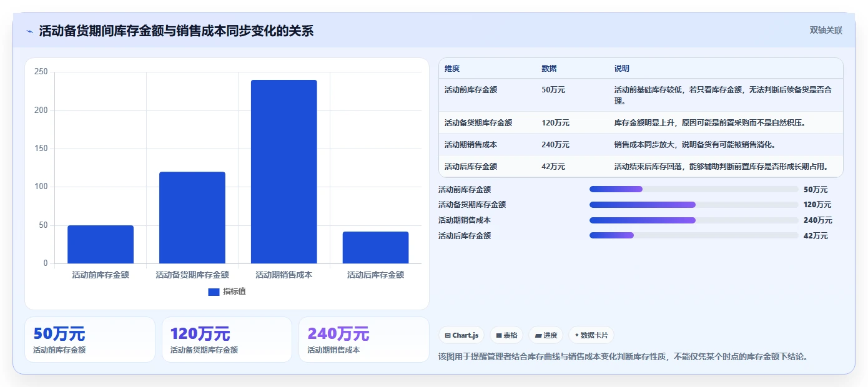This screenshot has width=868, height=387.
Task: Click the 活动前库存金额 progress bar
Action: (x=694, y=189)
